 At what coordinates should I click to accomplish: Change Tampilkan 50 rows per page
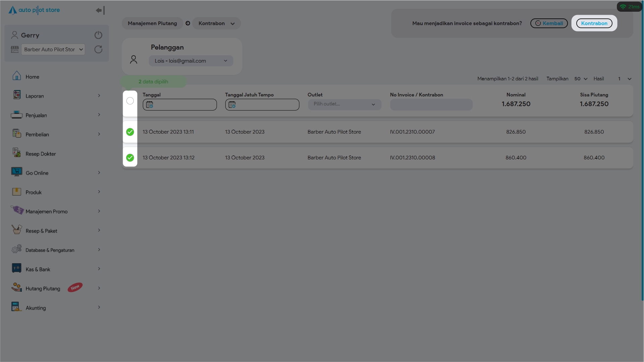coord(581,79)
